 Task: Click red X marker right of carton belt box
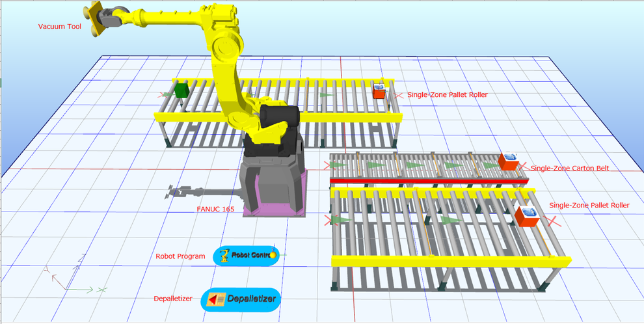coord(522,167)
